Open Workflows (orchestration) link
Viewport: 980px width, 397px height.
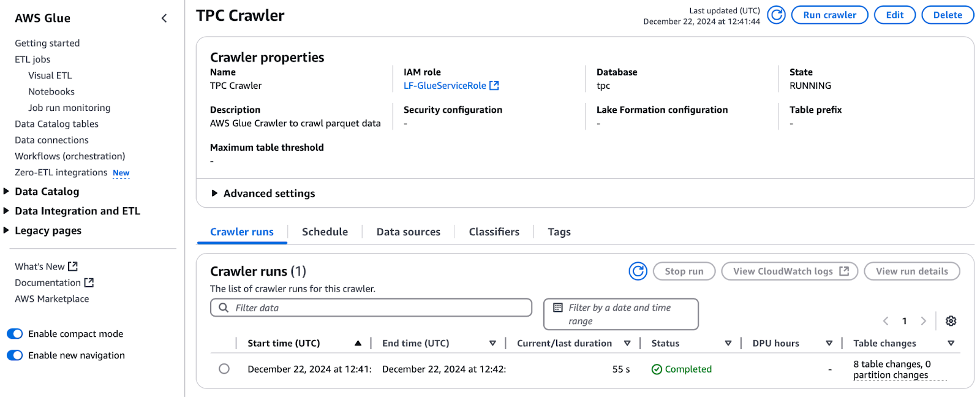[x=70, y=157]
